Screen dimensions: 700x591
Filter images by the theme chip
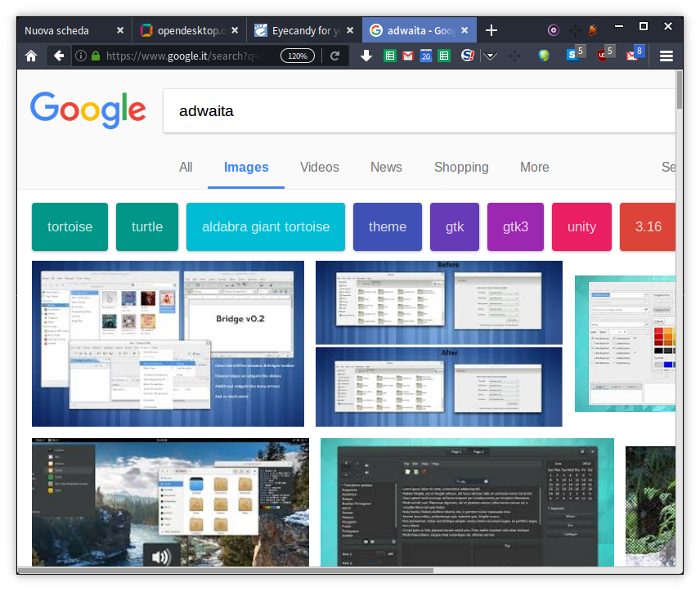pyautogui.click(x=388, y=226)
